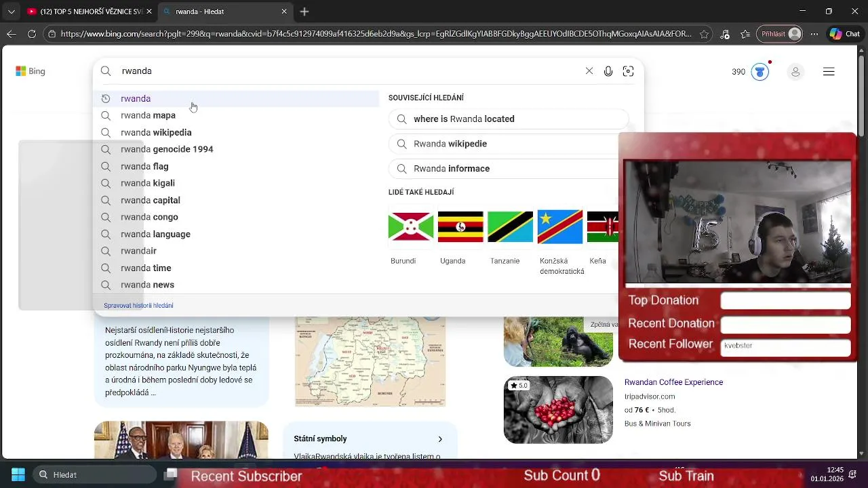Open the Bing hamburger menu
The image size is (868, 488).
tap(829, 72)
